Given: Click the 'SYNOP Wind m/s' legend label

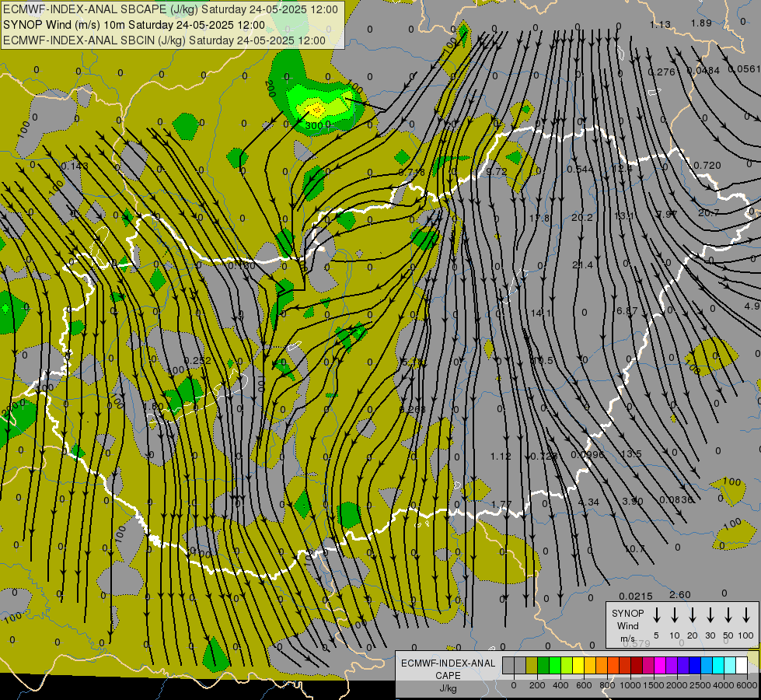Looking at the screenshot, I should point(627,625).
